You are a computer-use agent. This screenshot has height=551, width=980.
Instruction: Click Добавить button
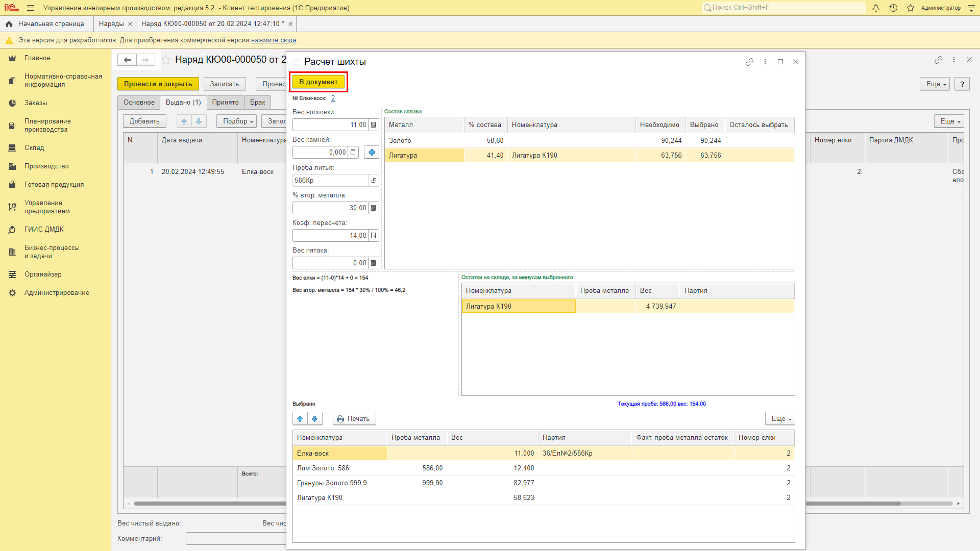pos(144,121)
